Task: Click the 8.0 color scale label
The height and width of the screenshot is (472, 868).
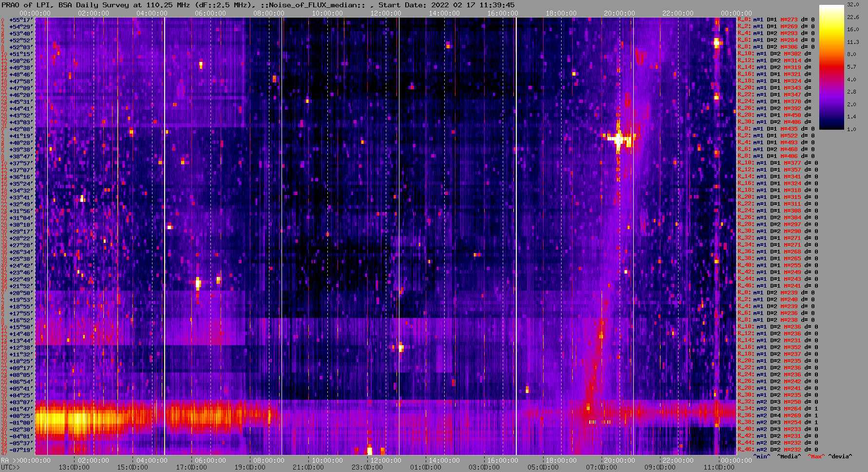Action: click(851, 54)
